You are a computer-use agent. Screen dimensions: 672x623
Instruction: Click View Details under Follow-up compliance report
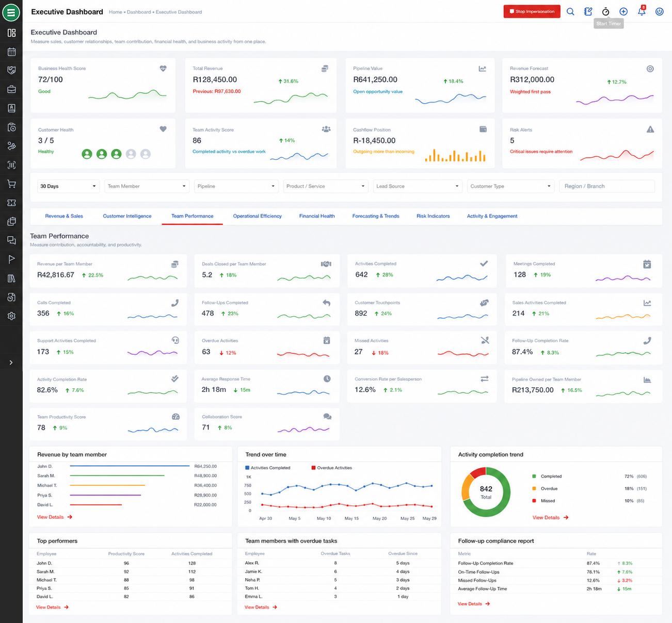click(x=474, y=603)
